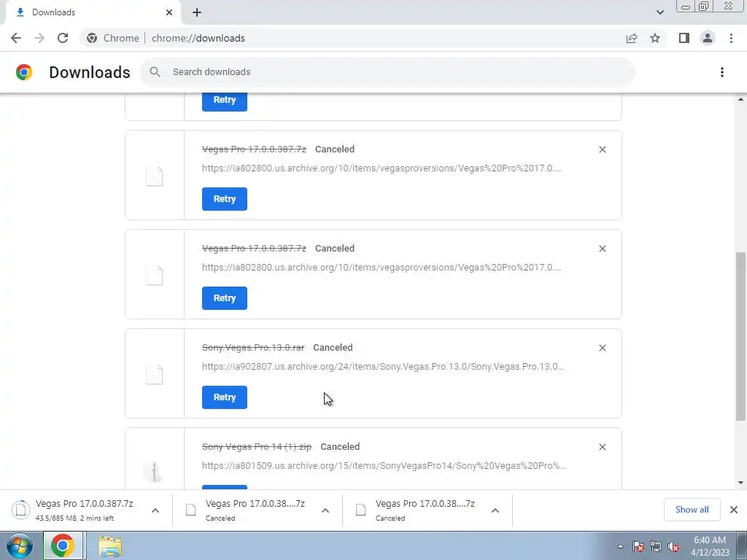
Task: Open Chrome's three-dot main menu
Action: (x=731, y=38)
